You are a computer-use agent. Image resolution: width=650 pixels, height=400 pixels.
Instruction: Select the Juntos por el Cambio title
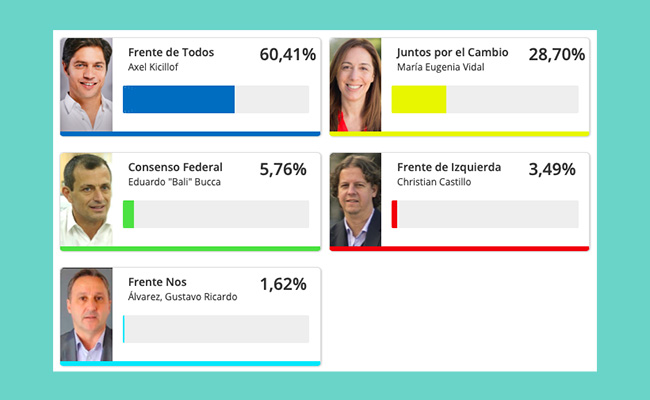click(x=452, y=53)
